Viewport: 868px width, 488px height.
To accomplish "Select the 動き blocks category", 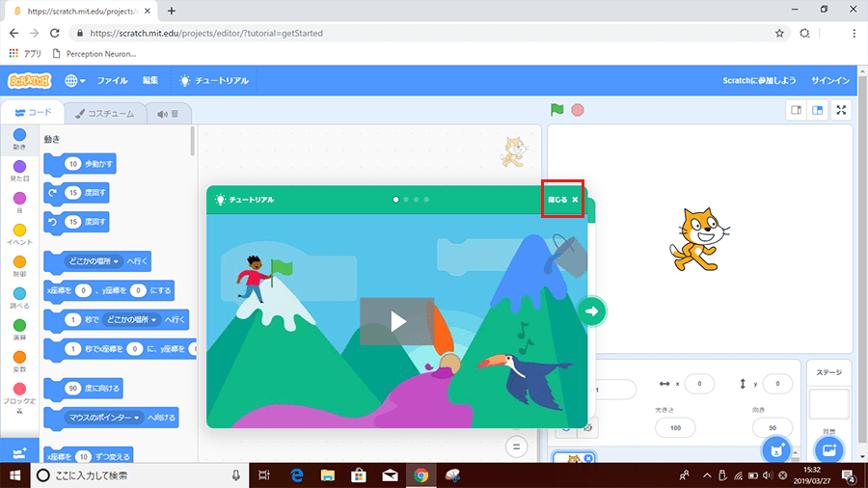I will (19, 139).
